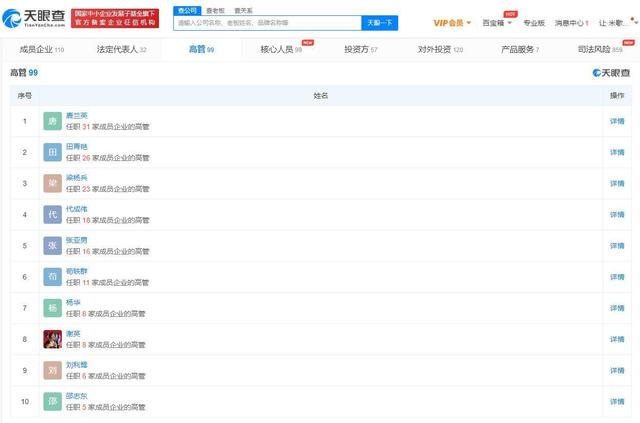This screenshot has height=423, width=640.
Task: Click 详情 in row 4 (代成伟)
Action: (x=617, y=214)
